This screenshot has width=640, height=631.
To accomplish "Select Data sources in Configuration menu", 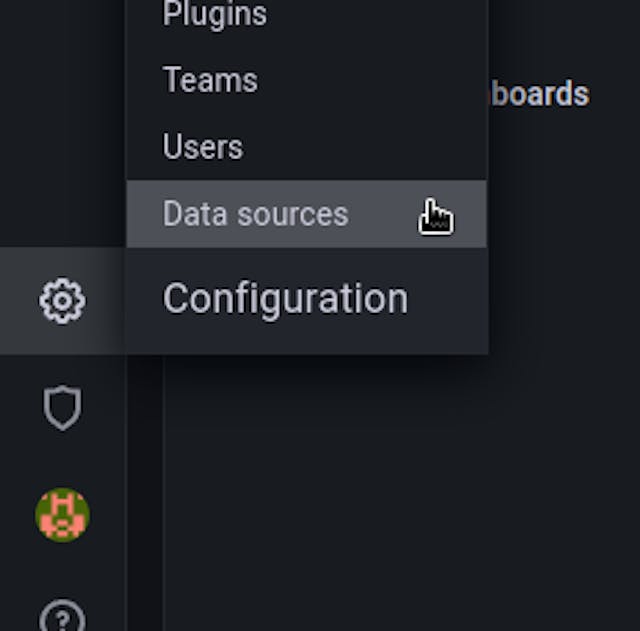I will coord(256,214).
